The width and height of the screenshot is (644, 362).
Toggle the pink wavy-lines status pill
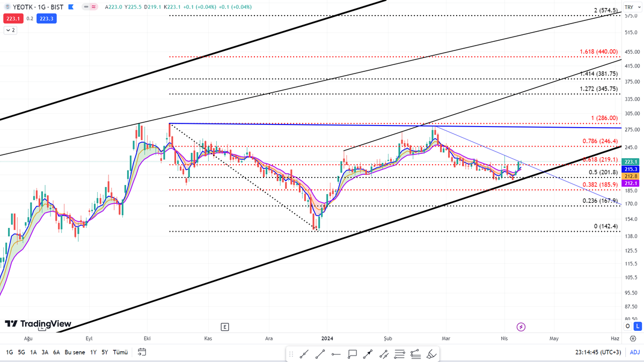(x=94, y=7)
